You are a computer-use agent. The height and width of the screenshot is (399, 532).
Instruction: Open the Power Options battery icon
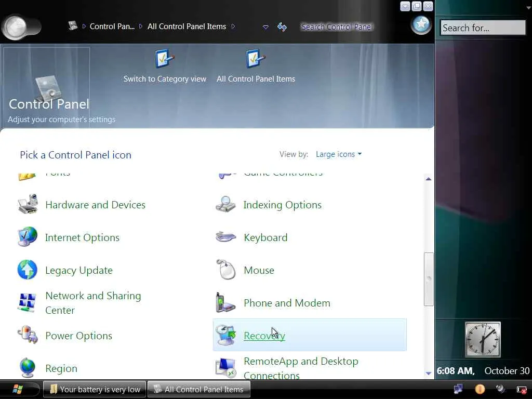point(28,335)
